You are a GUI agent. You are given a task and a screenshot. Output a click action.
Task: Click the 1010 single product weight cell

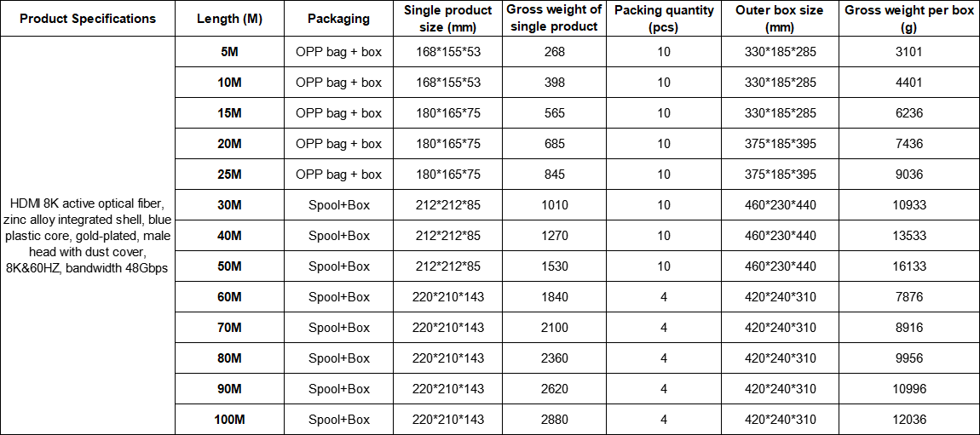(x=555, y=204)
